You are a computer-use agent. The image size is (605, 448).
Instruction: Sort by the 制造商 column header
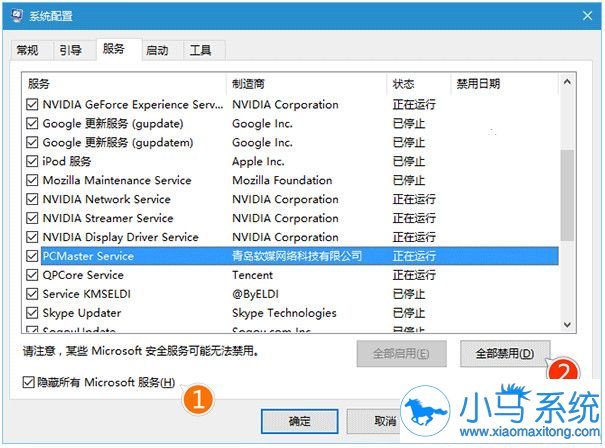pyautogui.click(x=307, y=84)
